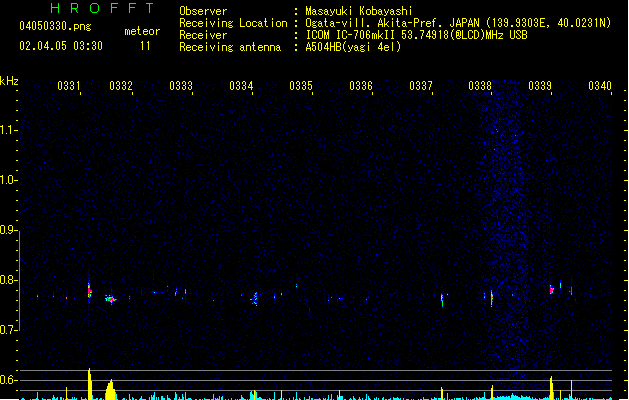Select the name Masayuki Kobayashi
629x400 pixels.
point(359,11)
